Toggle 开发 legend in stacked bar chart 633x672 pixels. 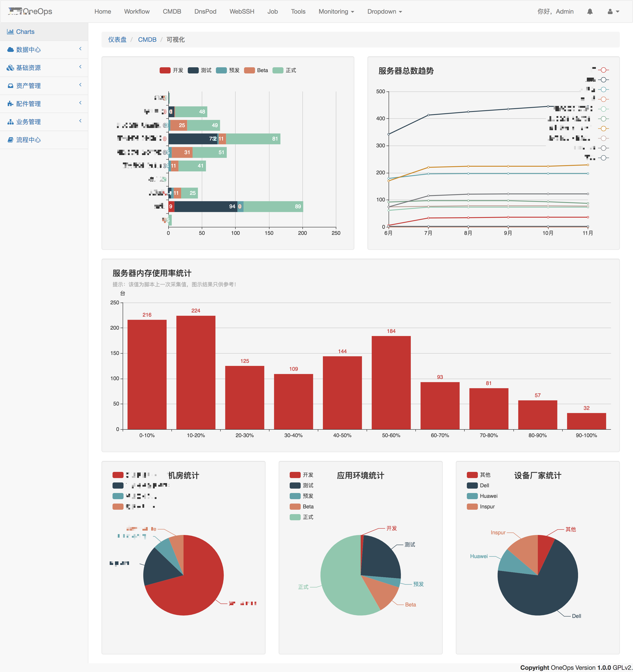pos(172,70)
